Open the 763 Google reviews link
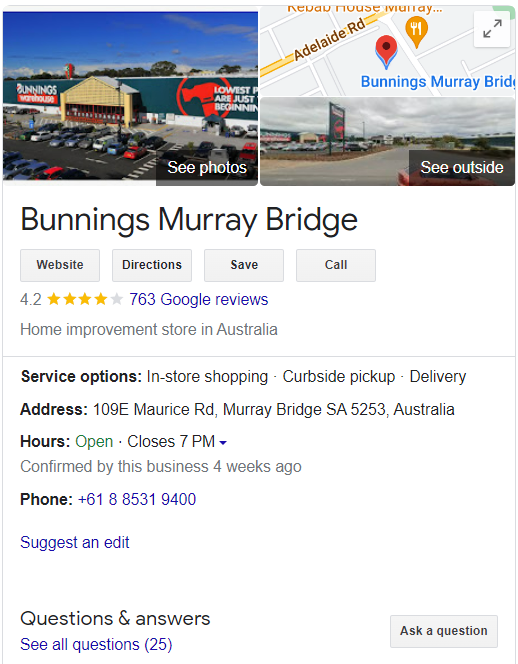518x664 pixels. pyautogui.click(x=199, y=299)
